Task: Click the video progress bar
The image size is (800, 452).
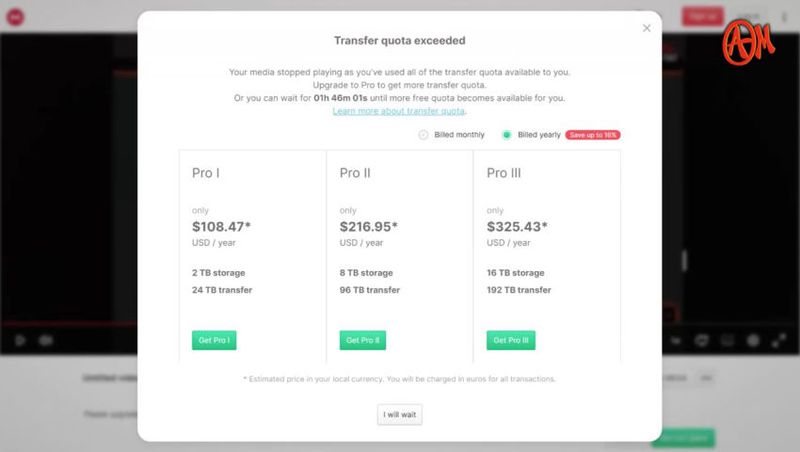Action: [x=68, y=323]
